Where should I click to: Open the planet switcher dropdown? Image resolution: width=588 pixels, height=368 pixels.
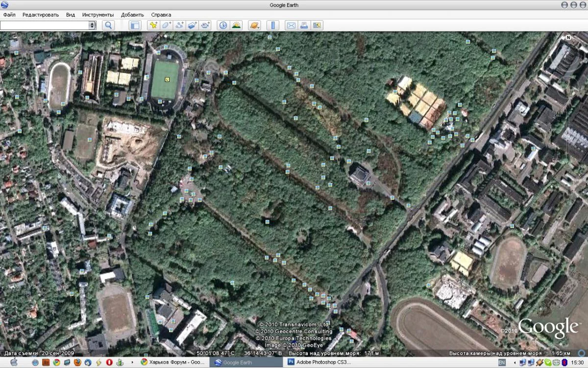point(254,25)
